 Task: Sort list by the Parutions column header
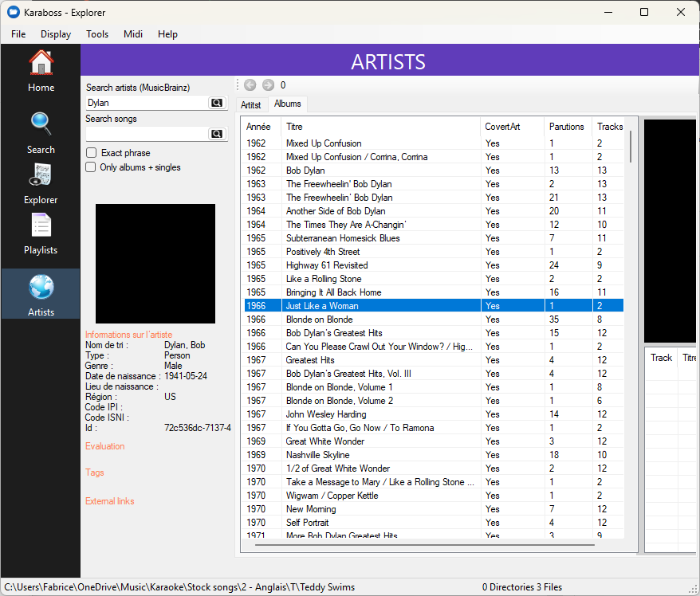coord(566,127)
